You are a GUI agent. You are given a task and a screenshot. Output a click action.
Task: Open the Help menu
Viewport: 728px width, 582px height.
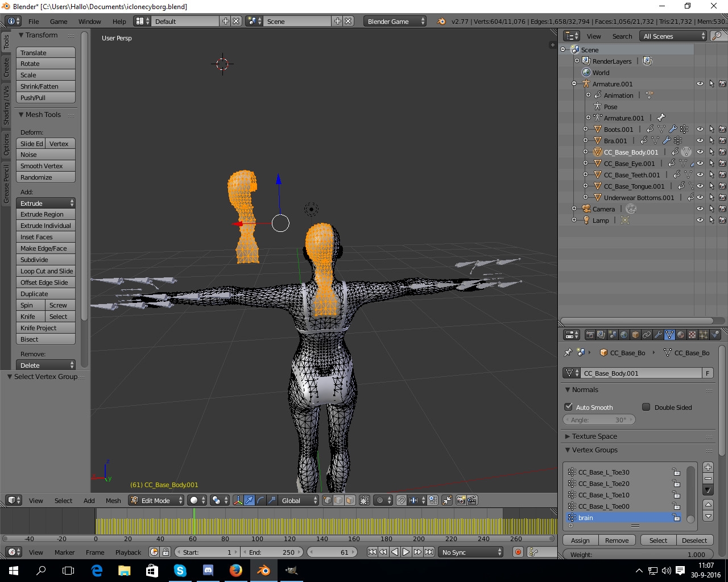[x=119, y=21]
